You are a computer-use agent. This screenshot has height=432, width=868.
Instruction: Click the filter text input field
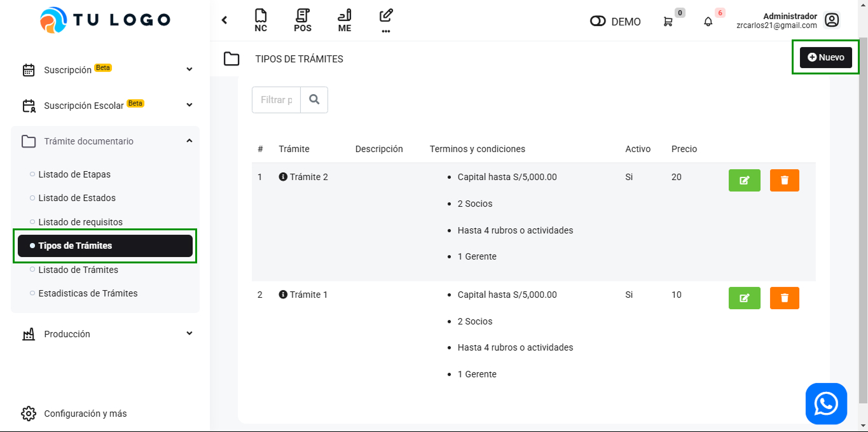[277, 100]
